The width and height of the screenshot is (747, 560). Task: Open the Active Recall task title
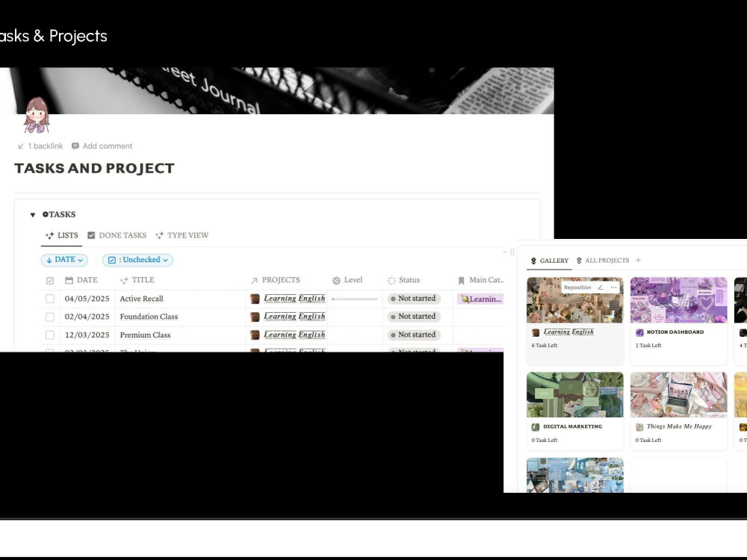coord(141,299)
